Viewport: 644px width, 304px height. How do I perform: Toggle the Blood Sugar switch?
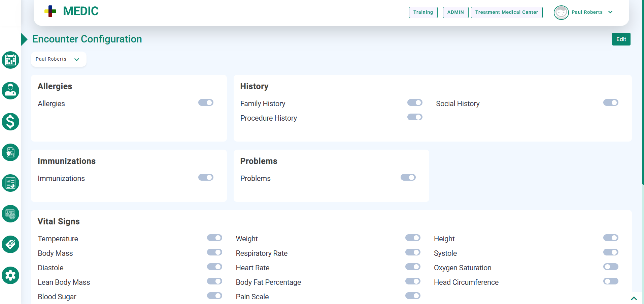pos(214,296)
